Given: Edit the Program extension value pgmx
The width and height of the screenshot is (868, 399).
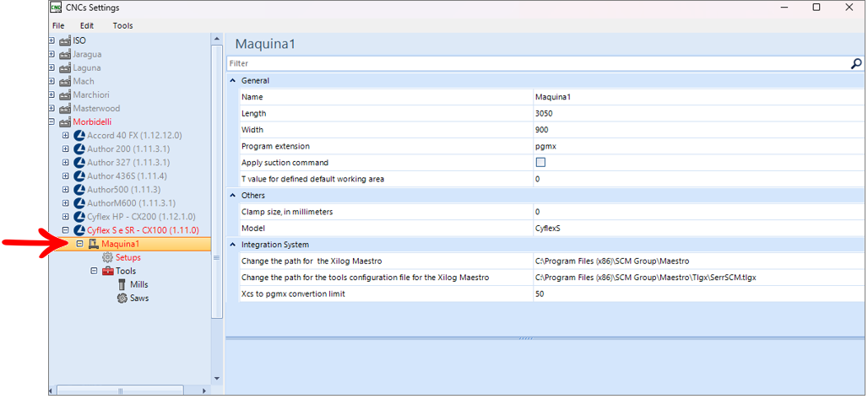Looking at the screenshot, I should (x=698, y=146).
